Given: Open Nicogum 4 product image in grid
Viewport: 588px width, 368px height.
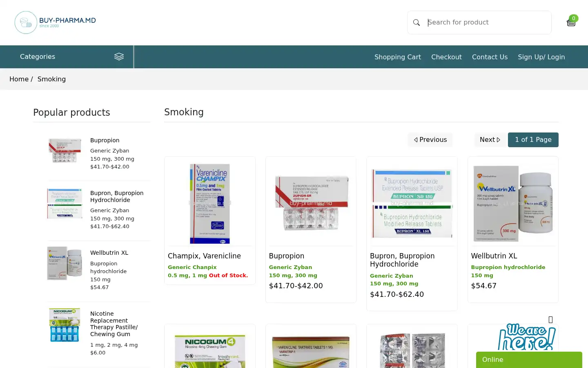Looking at the screenshot, I should click(x=210, y=350).
